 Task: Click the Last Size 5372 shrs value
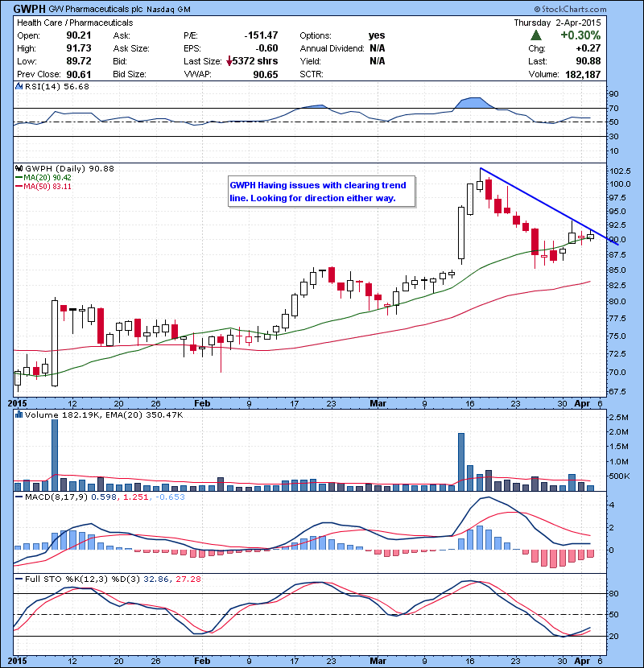(x=255, y=61)
